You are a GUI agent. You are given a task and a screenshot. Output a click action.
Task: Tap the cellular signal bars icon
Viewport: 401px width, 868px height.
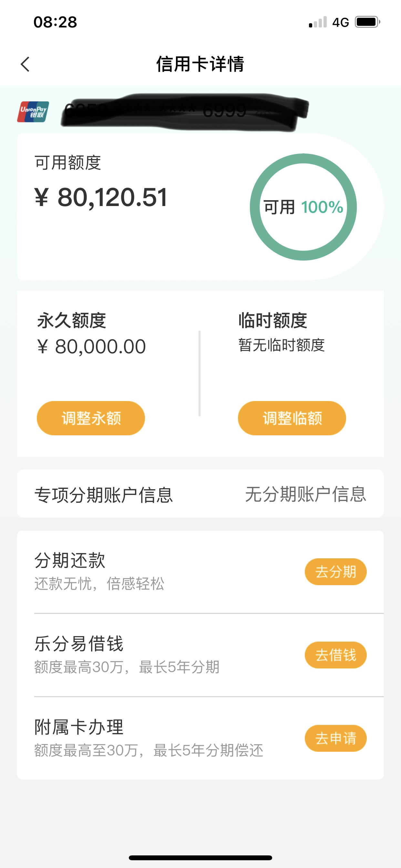tap(318, 22)
